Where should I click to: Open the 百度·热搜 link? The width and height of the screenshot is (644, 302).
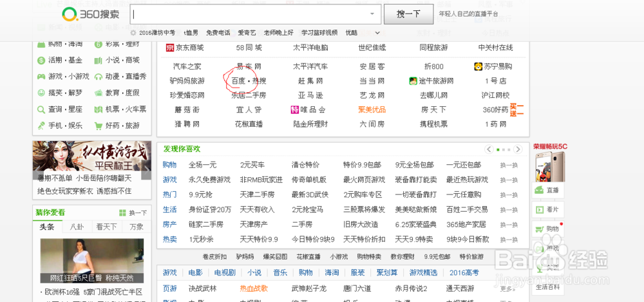click(249, 81)
